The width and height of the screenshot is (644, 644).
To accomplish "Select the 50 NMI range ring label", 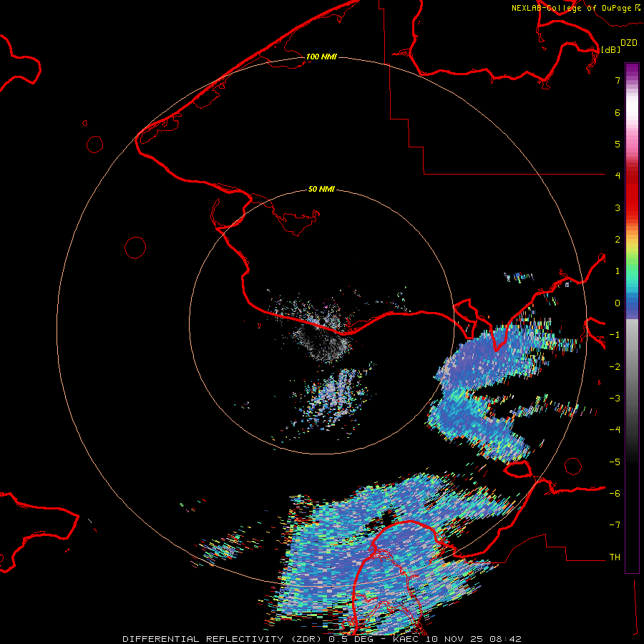I will pos(321,189).
